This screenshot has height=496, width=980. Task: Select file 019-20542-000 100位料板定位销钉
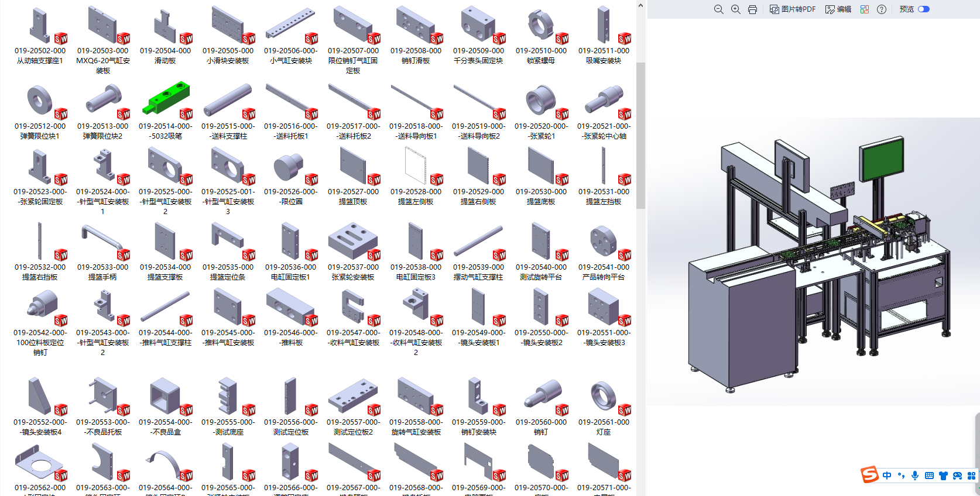tap(40, 322)
